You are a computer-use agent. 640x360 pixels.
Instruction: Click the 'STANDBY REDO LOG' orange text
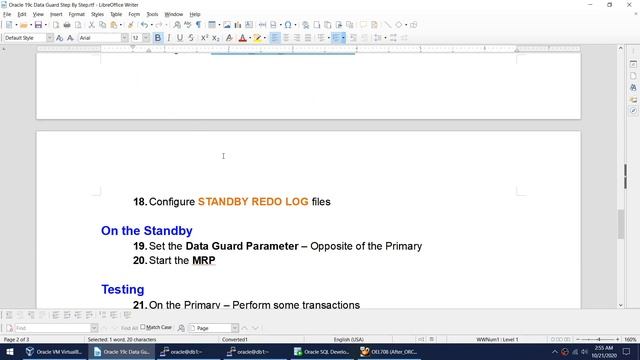253,202
